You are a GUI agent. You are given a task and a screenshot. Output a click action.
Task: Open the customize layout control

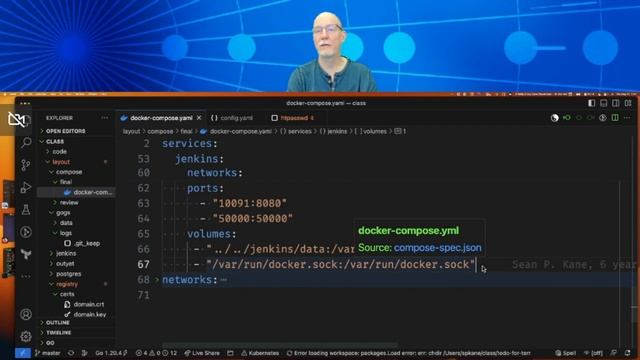coord(628,103)
